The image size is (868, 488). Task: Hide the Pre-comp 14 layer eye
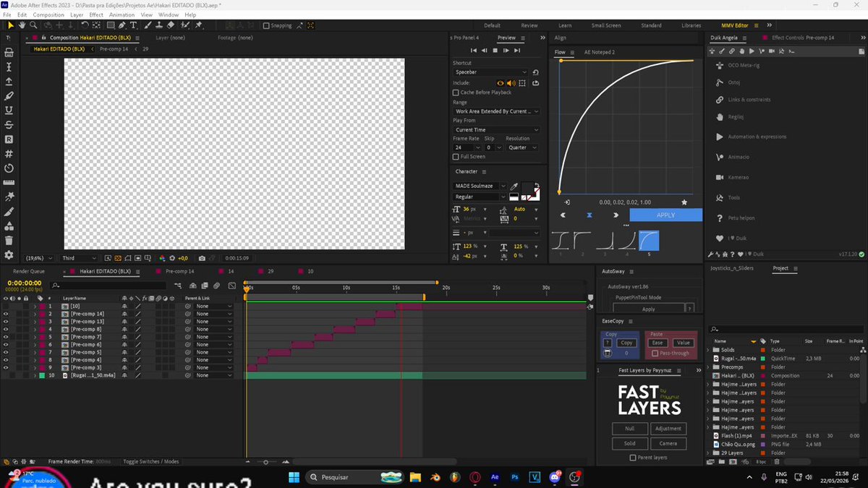point(6,314)
